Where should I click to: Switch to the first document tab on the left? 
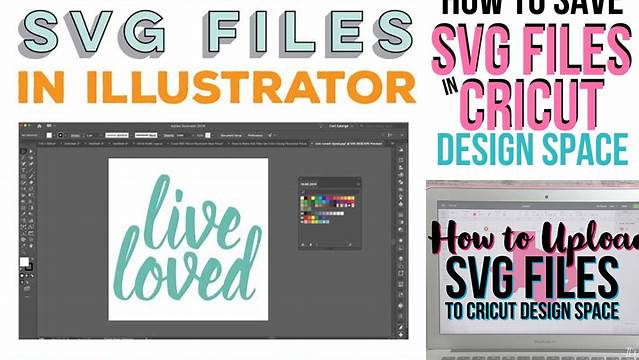click(x=47, y=144)
